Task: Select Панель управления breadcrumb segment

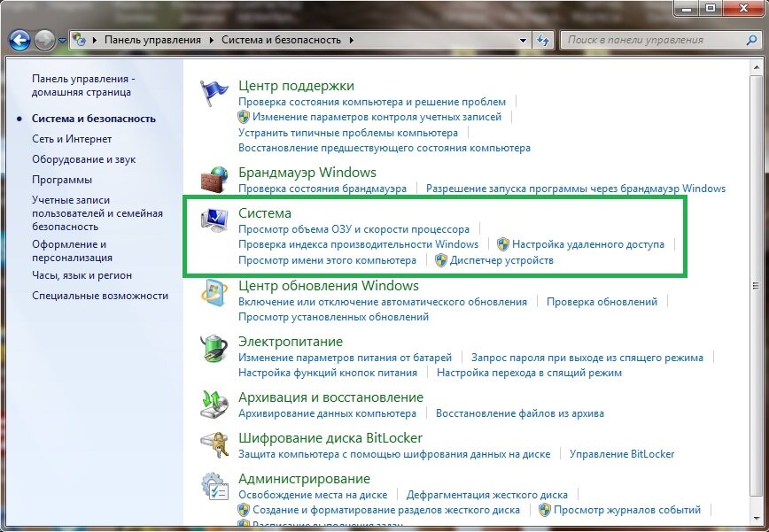Action: pyautogui.click(x=152, y=40)
